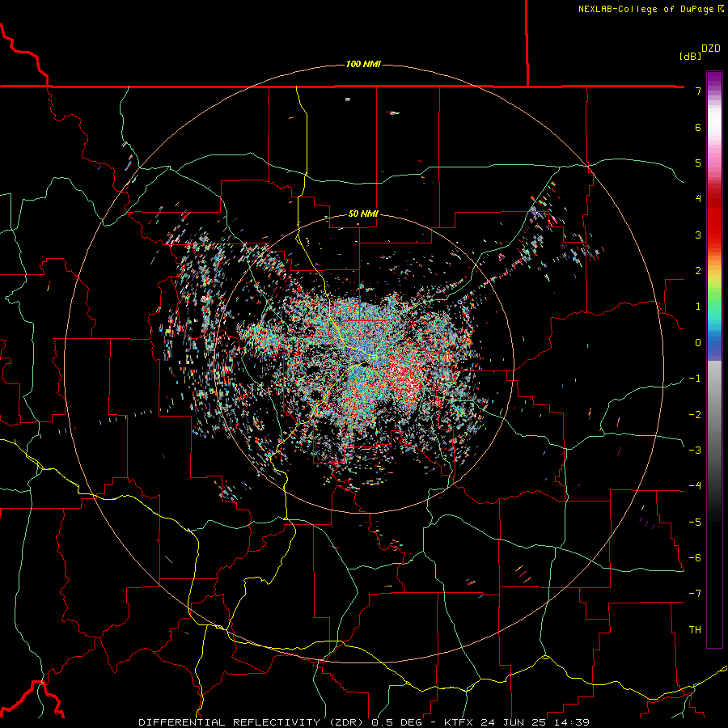
Task: Click the -4 value on the color scale
Action: pos(695,486)
